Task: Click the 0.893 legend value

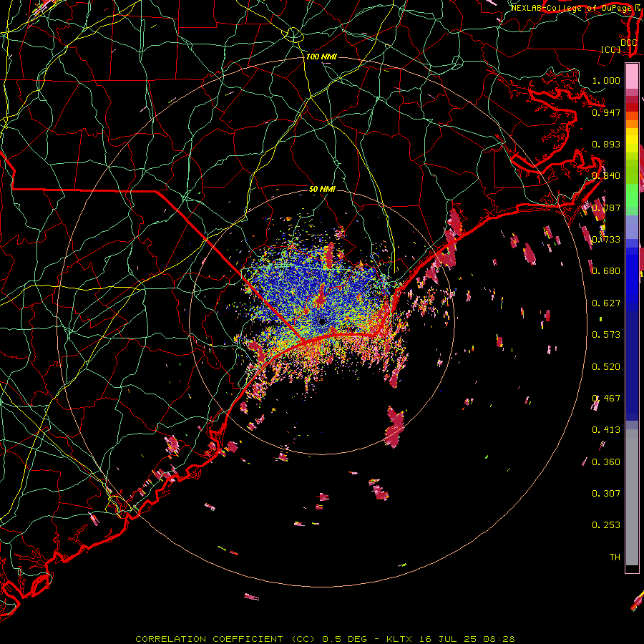Action: (606, 144)
